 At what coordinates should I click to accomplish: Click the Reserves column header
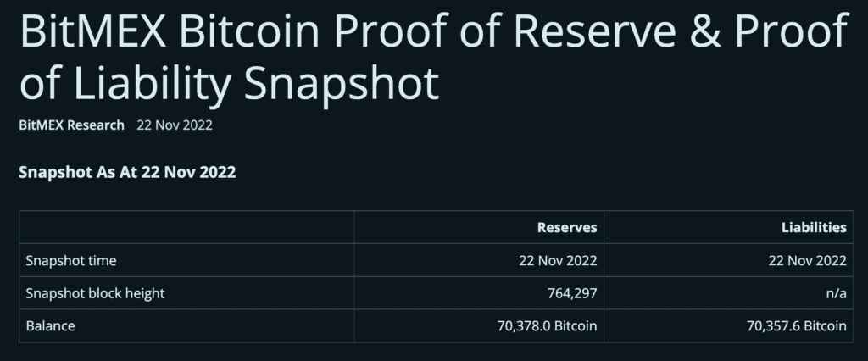coord(567,227)
